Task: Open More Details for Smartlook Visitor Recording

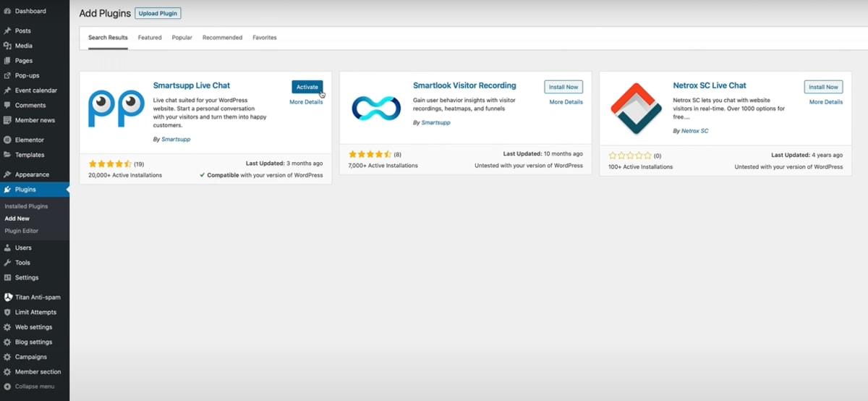Action: tap(566, 102)
